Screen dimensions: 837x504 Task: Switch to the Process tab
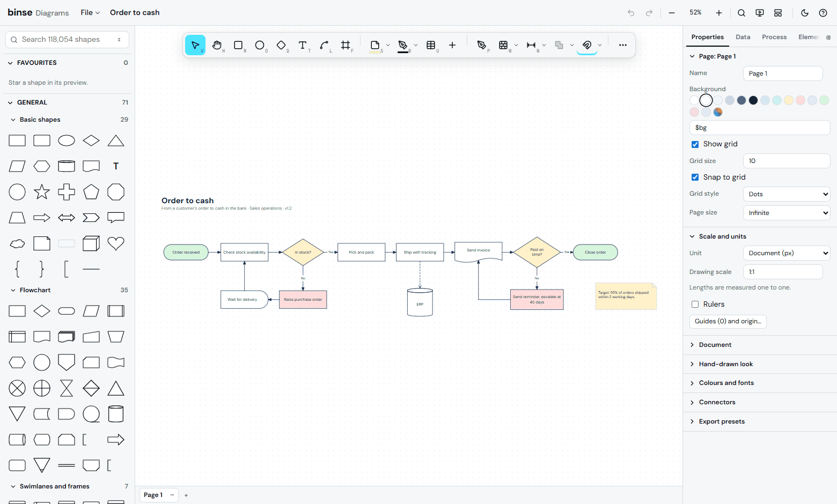pos(774,37)
